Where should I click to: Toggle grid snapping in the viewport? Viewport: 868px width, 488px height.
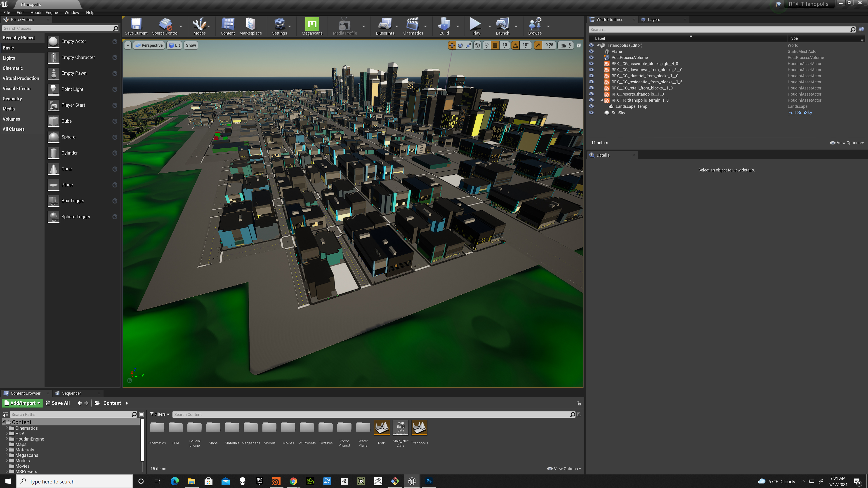coord(495,45)
